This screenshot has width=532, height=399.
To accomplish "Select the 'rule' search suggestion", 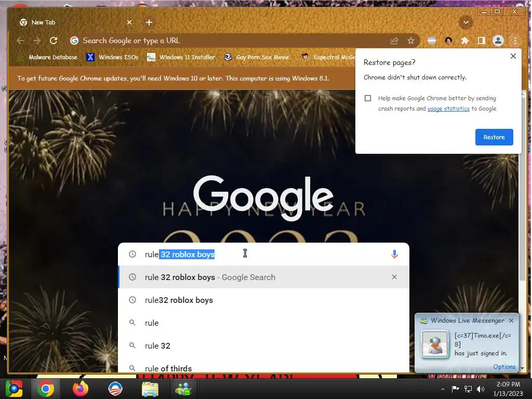I will (x=263, y=323).
